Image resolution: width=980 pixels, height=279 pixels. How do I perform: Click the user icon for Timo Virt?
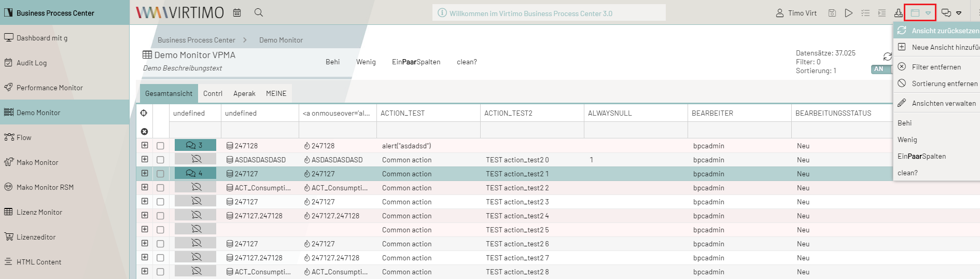[x=779, y=13]
